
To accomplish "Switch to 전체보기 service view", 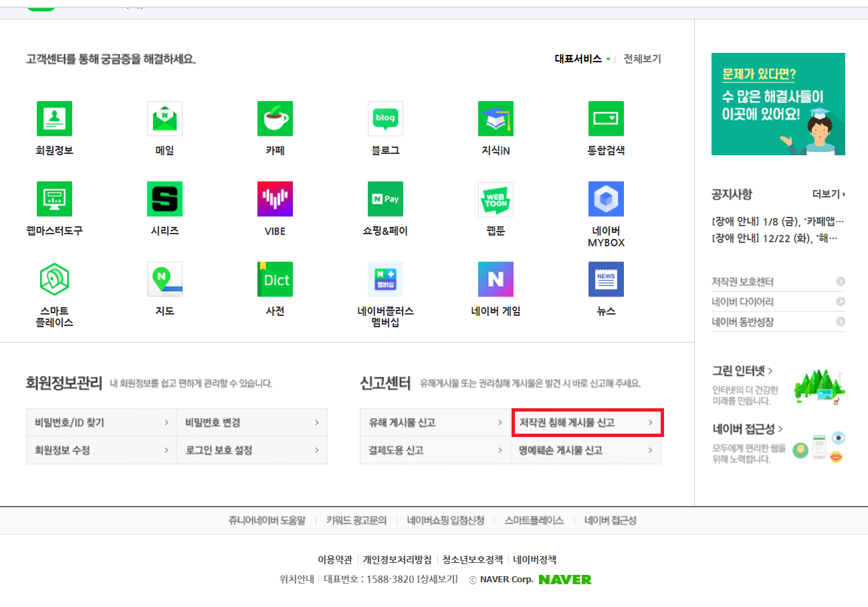I will (642, 59).
